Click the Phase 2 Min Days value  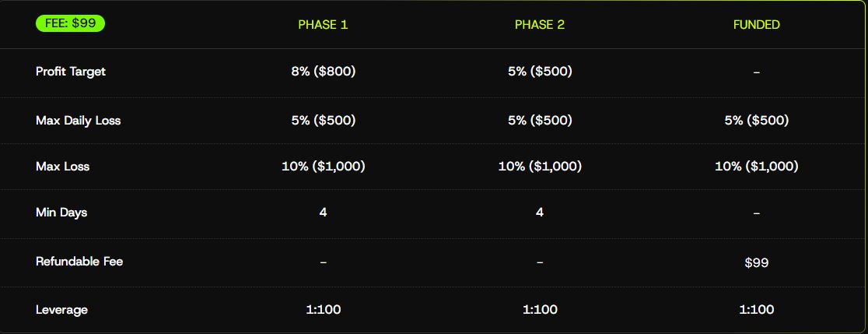point(540,213)
